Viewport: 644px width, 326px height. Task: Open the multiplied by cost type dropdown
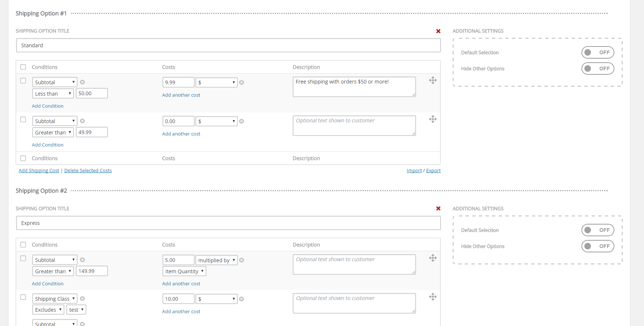[216, 260]
